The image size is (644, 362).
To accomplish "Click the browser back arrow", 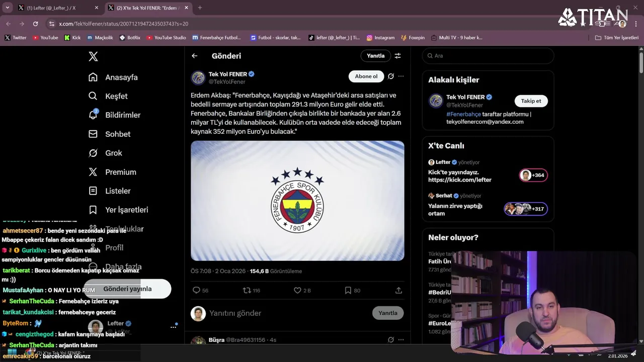I will (x=9, y=24).
